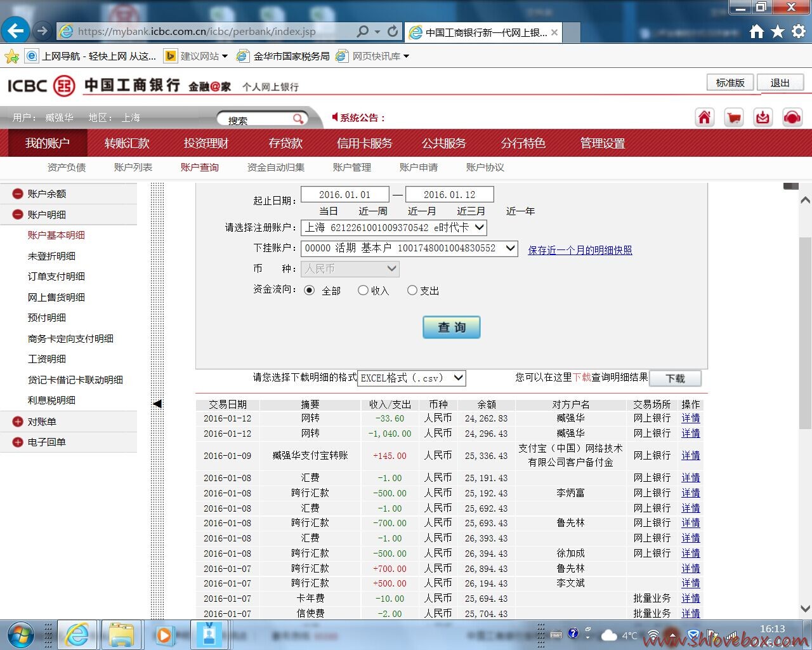Collapse the 账户明细 sidebar section
The image size is (812, 650).
[x=18, y=215]
